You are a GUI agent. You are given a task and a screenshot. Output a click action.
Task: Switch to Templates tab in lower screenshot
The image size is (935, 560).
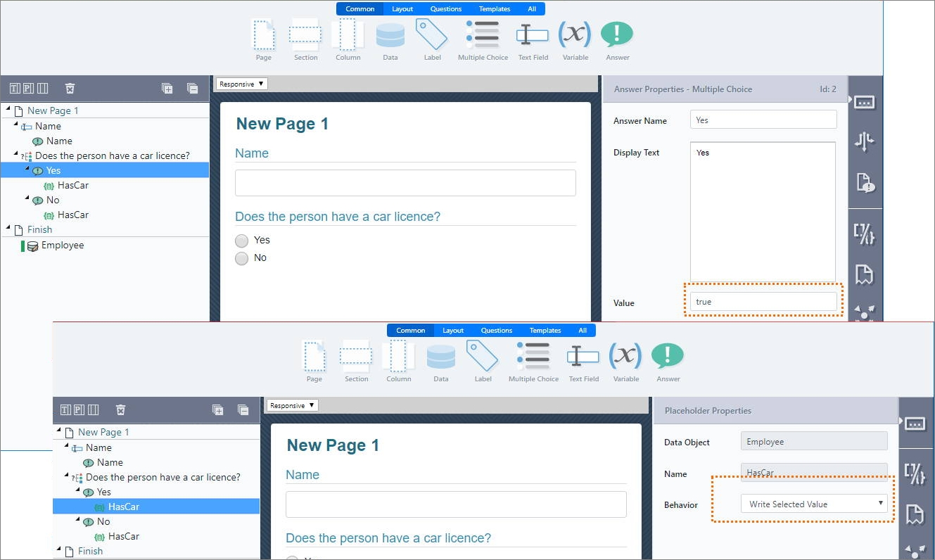click(545, 331)
